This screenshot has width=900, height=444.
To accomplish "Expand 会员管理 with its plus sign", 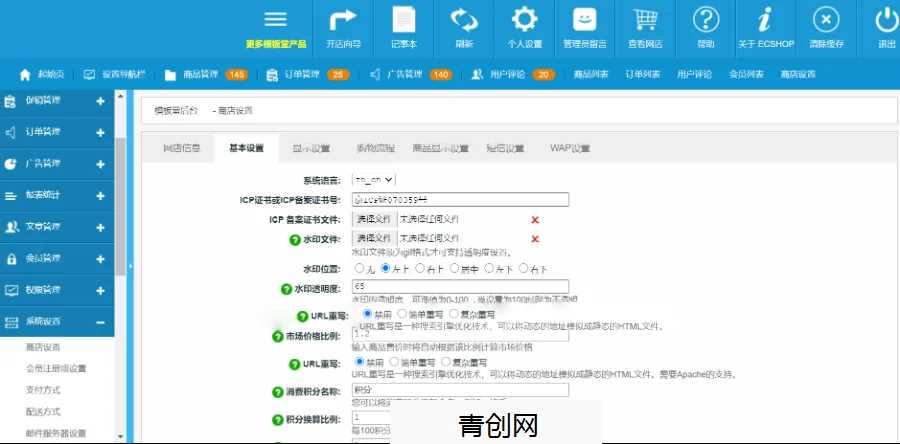I will pos(100,259).
